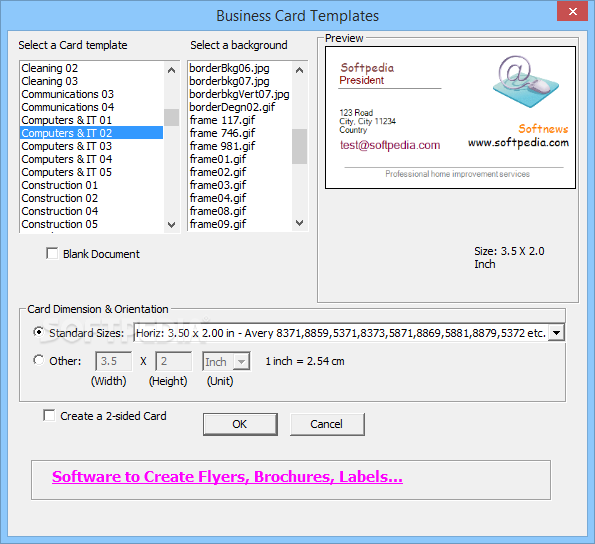
Task: Enable Create a 2-sided Card checkbox
Action: point(49,415)
